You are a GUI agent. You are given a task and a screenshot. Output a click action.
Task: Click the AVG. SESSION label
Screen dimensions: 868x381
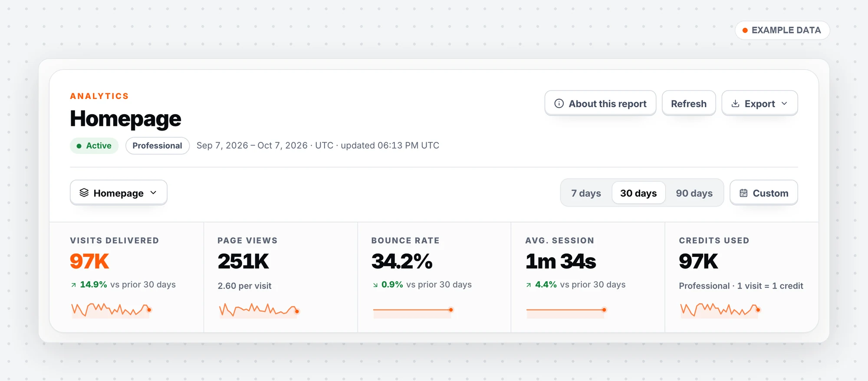pyautogui.click(x=559, y=240)
